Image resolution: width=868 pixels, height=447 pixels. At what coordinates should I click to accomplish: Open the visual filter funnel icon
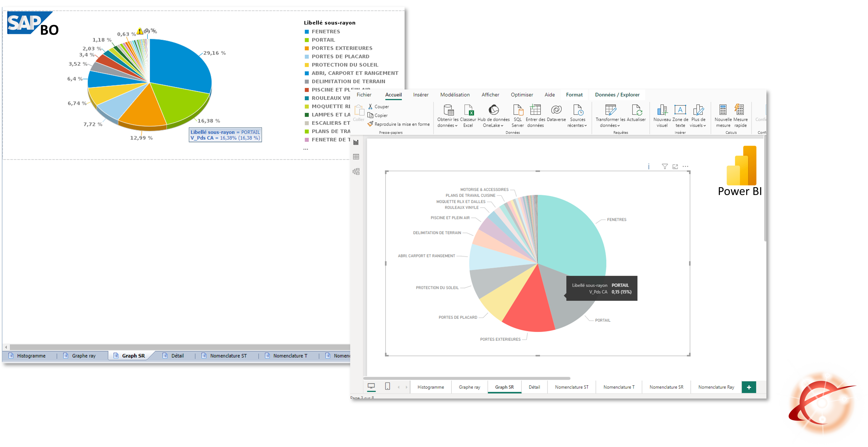point(664,166)
